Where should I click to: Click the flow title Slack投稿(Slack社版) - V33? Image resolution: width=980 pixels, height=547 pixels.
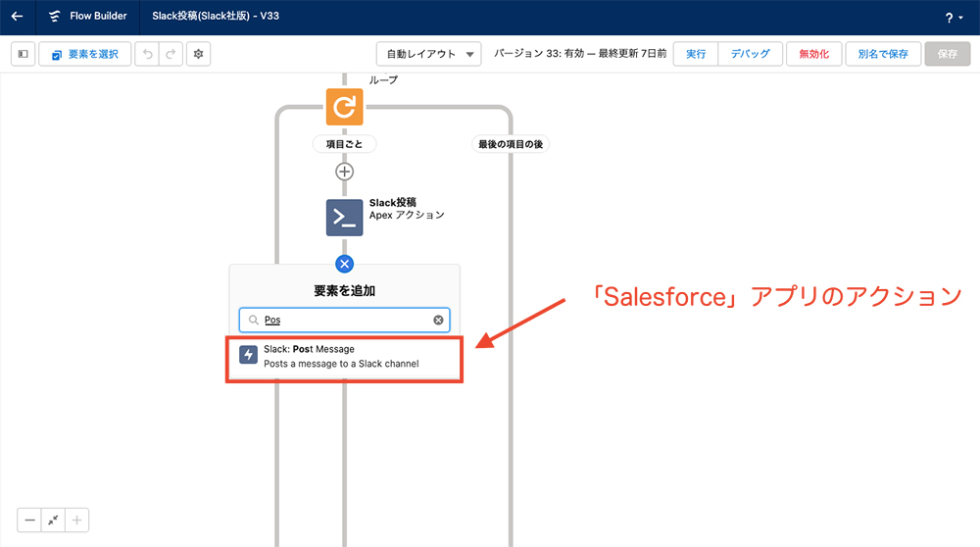[x=216, y=17]
